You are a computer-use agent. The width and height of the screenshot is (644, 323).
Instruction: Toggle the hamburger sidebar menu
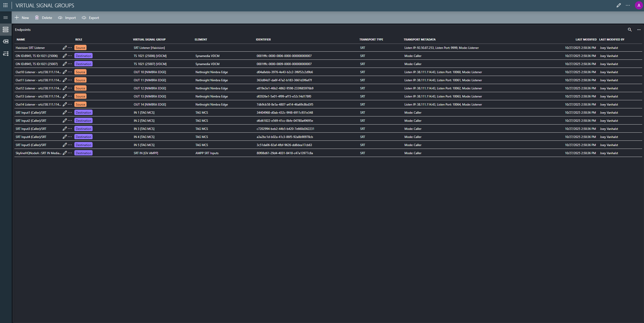pos(6,18)
